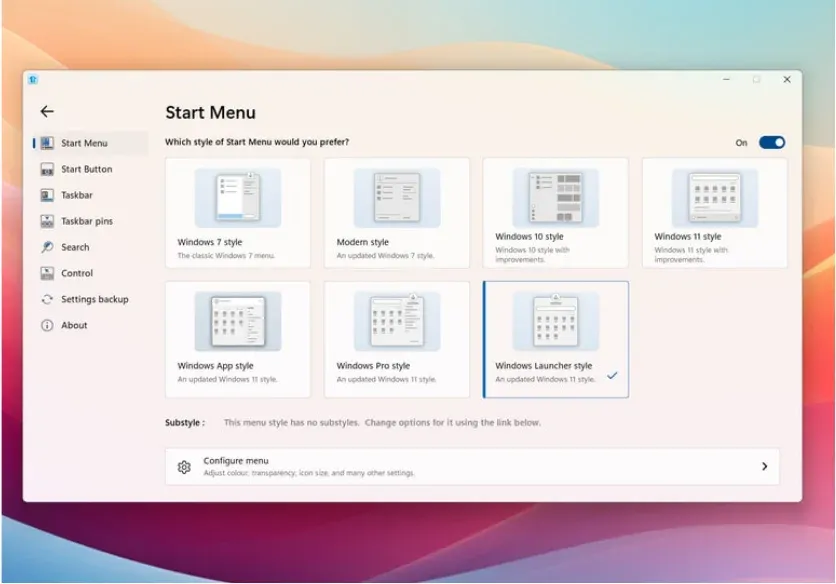Click the Windows 11 style title text
The height and width of the screenshot is (584, 836).
[687, 236]
